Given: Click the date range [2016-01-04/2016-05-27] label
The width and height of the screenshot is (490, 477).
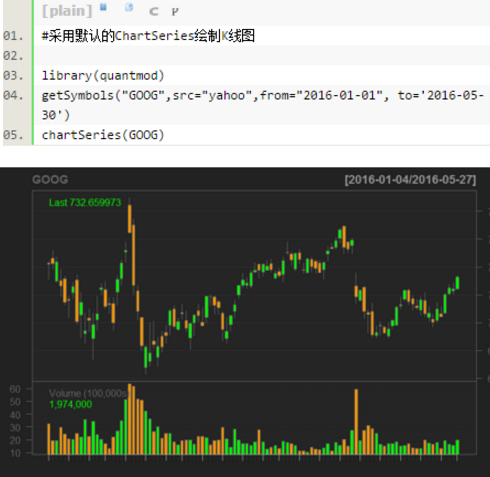Looking at the screenshot, I should point(410,180).
